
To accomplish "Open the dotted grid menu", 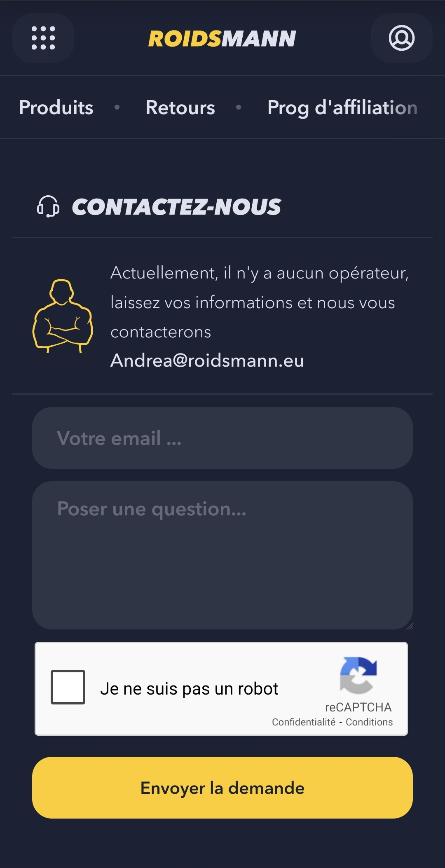I will pos(43,38).
